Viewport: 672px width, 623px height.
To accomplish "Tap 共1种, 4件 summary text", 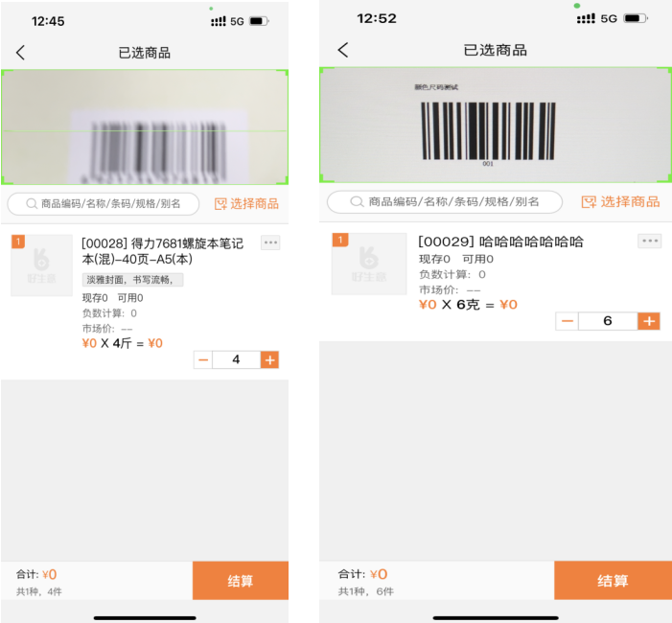I will pyautogui.click(x=39, y=591).
